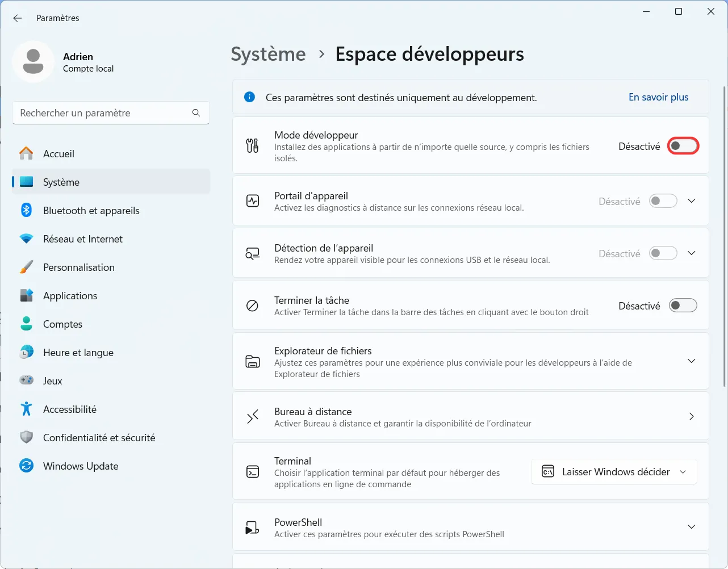Click the Confidentialité et sécurité label
The width and height of the screenshot is (728, 569).
99,437
